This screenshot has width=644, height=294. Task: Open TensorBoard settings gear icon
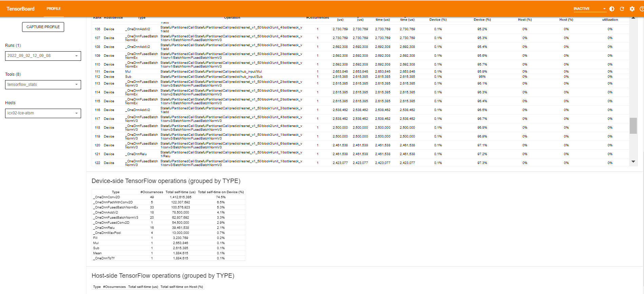(632, 9)
